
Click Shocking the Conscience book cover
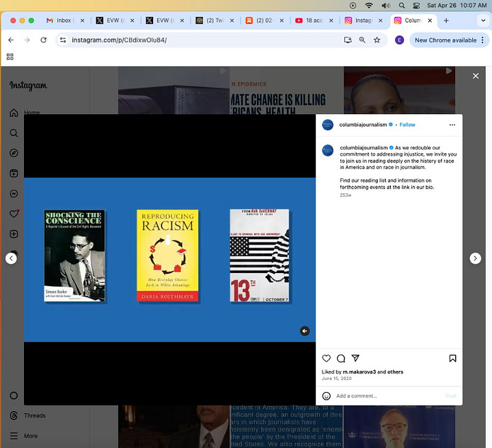(74, 255)
